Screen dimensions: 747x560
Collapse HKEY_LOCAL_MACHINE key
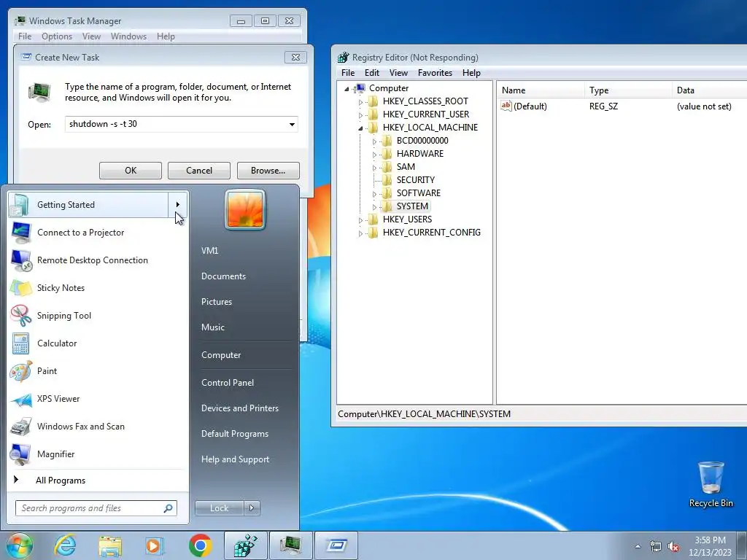point(360,128)
